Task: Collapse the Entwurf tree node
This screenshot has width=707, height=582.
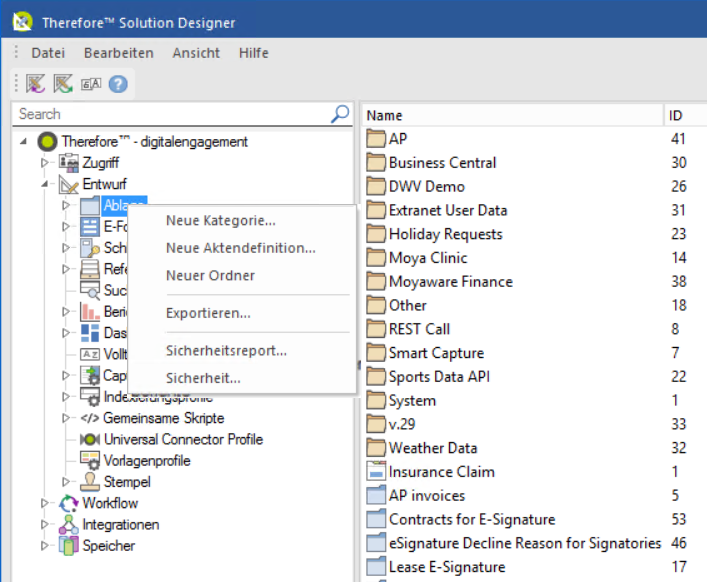Action: (x=44, y=184)
